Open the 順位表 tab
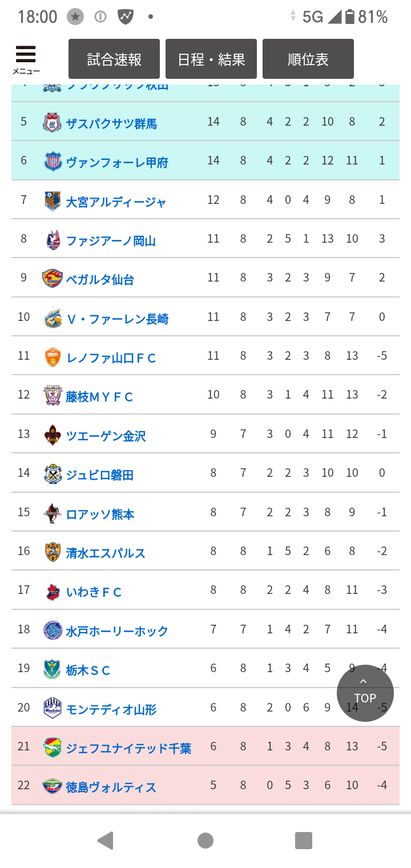Viewport: 411px width, 868px height. 308,59
